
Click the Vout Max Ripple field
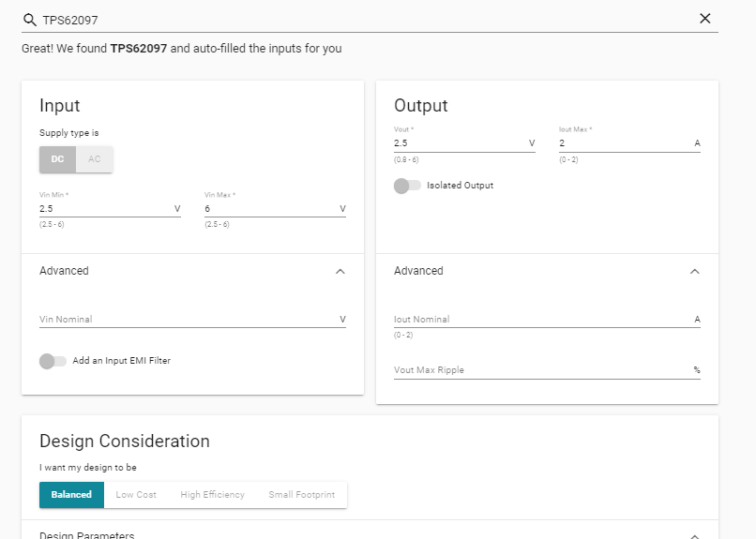pos(540,370)
